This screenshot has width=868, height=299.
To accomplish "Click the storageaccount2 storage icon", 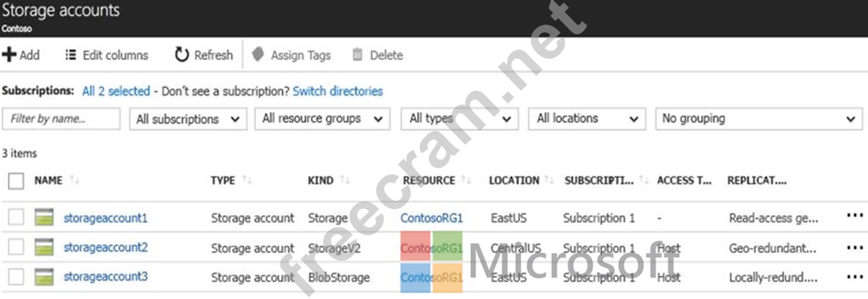I will coord(43,247).
